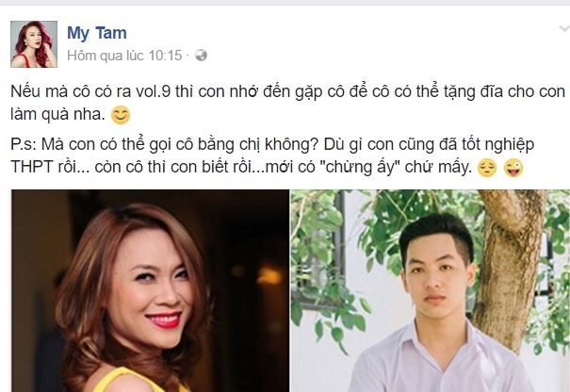
Task: Open the timestamp "Hôm qua lúc 10:15"
Action: click(124, 56)
